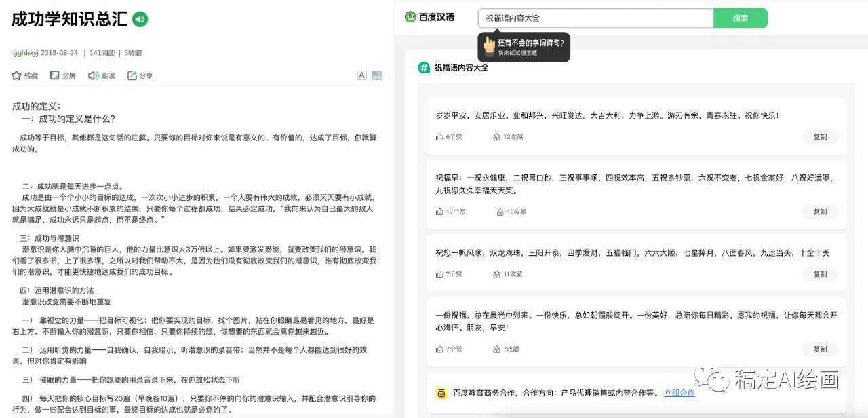Open the 立即合作 cooperation link
The image size is (868, 418).
679,393
